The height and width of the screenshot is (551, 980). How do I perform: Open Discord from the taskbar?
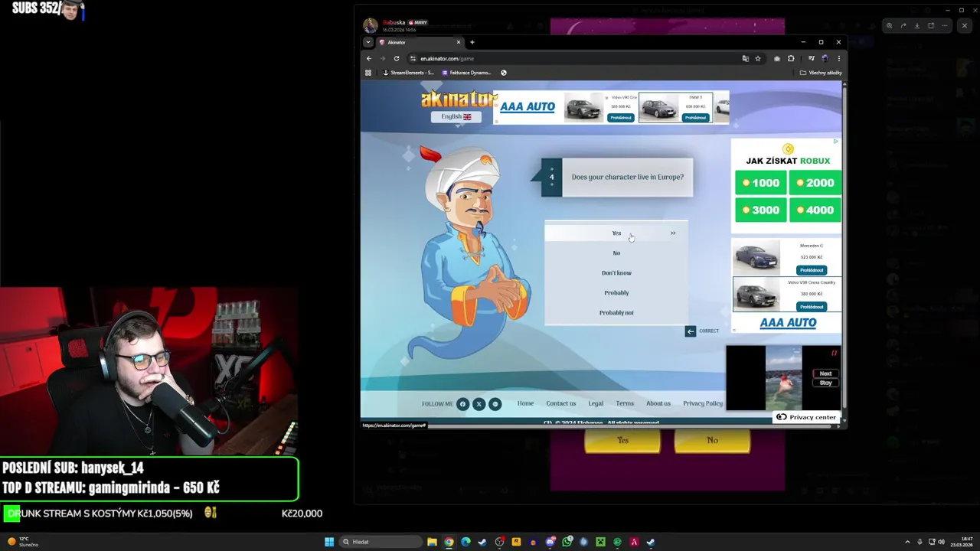click(x=550, y=542)
